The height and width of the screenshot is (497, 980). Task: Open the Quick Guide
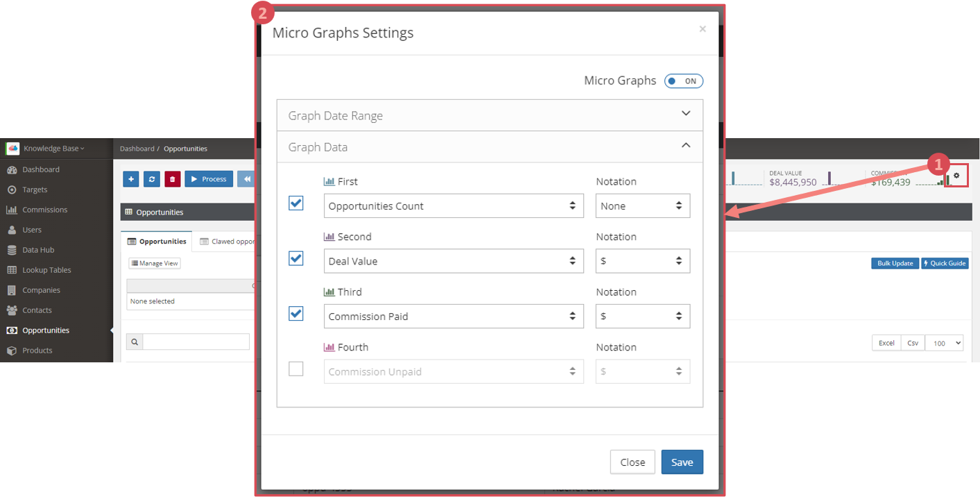[x=945, y=263]
